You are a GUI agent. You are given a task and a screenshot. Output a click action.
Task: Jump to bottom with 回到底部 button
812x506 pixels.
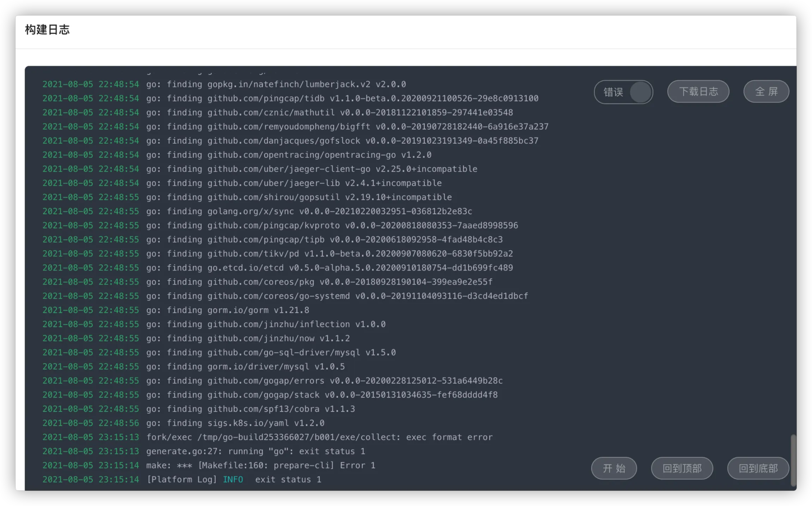pyautogui.click(x=758, y=468)
